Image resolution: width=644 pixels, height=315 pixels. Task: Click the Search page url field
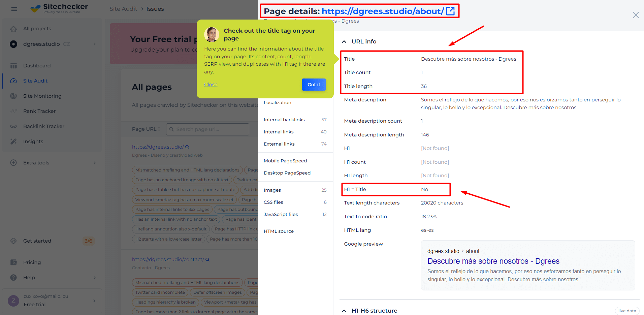coord(207,129)
